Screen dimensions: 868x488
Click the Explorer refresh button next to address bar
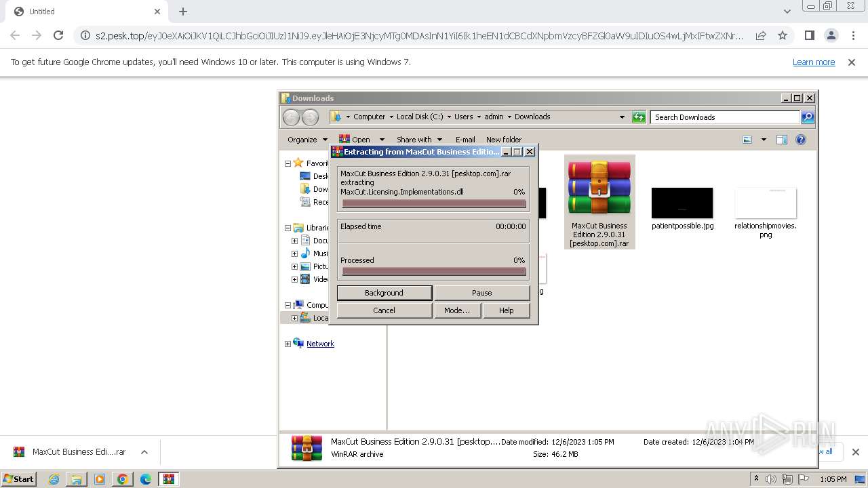639,117
